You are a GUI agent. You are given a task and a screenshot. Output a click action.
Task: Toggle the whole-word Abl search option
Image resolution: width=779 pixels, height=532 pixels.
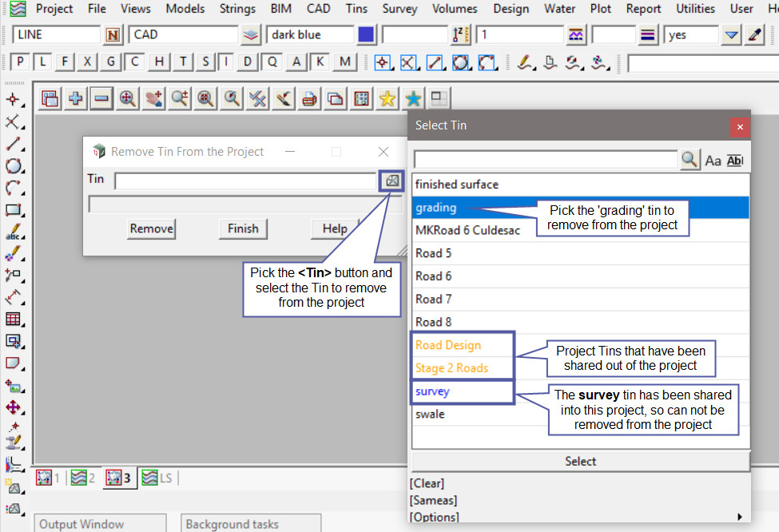pyautogui.click(x=734, y=161)
